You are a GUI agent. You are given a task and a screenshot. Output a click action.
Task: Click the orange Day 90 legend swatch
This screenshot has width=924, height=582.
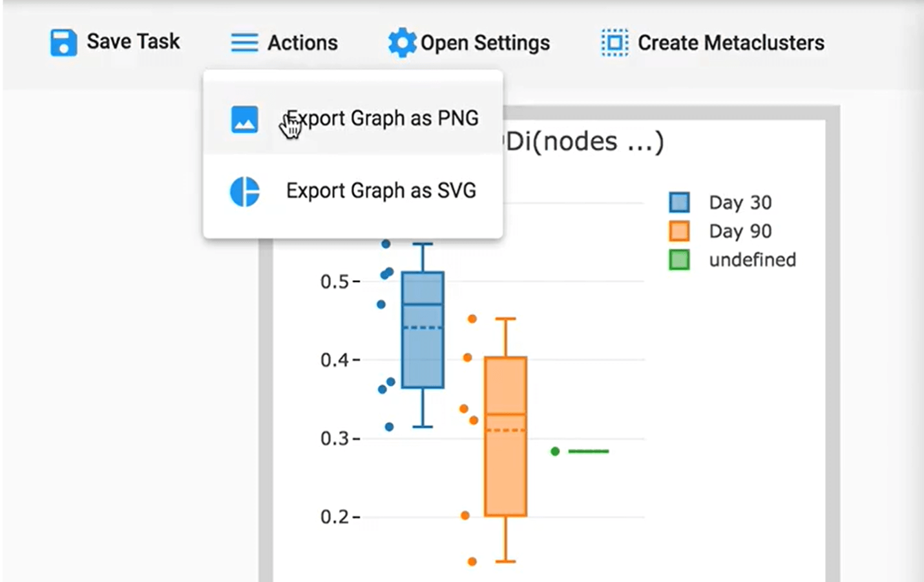(x=679, y=231)
